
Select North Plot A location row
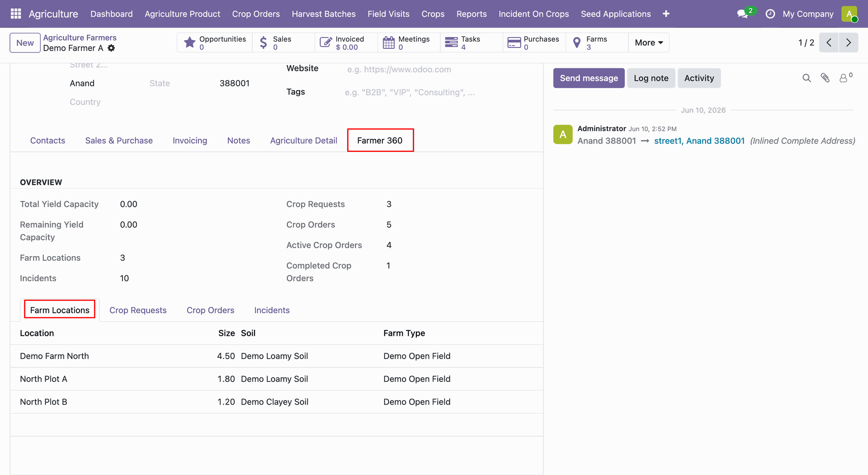tap(277, 379)
